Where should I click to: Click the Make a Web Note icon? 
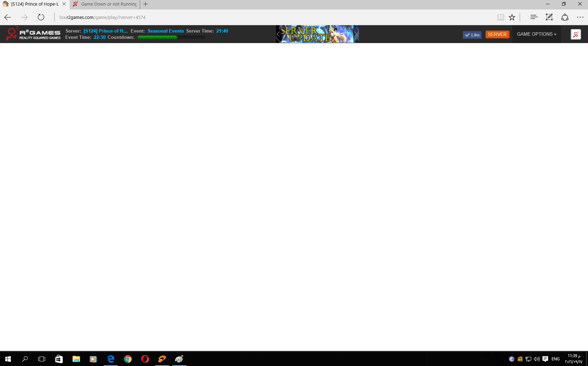click(x=549, y=17)
